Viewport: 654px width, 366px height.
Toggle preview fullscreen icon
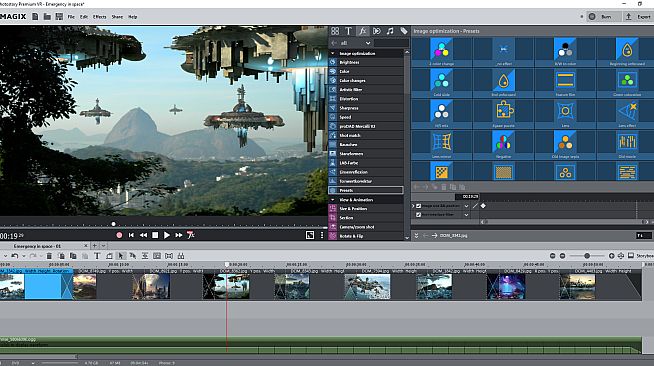tap(310, 235)
